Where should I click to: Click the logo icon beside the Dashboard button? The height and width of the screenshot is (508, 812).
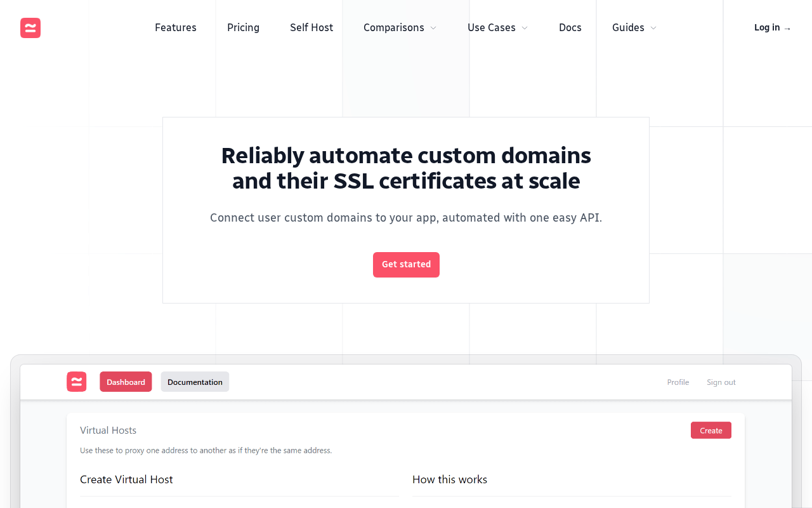click(77, 382)
